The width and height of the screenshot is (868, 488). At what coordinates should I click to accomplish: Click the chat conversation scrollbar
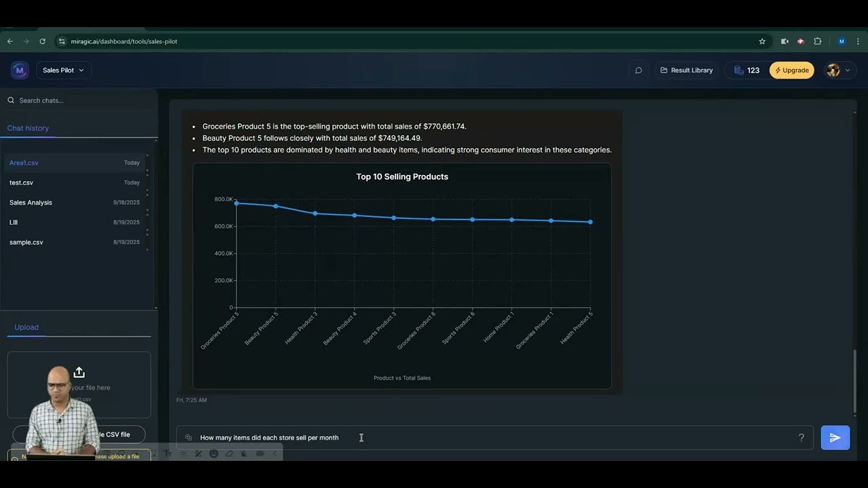coord(855,381)
